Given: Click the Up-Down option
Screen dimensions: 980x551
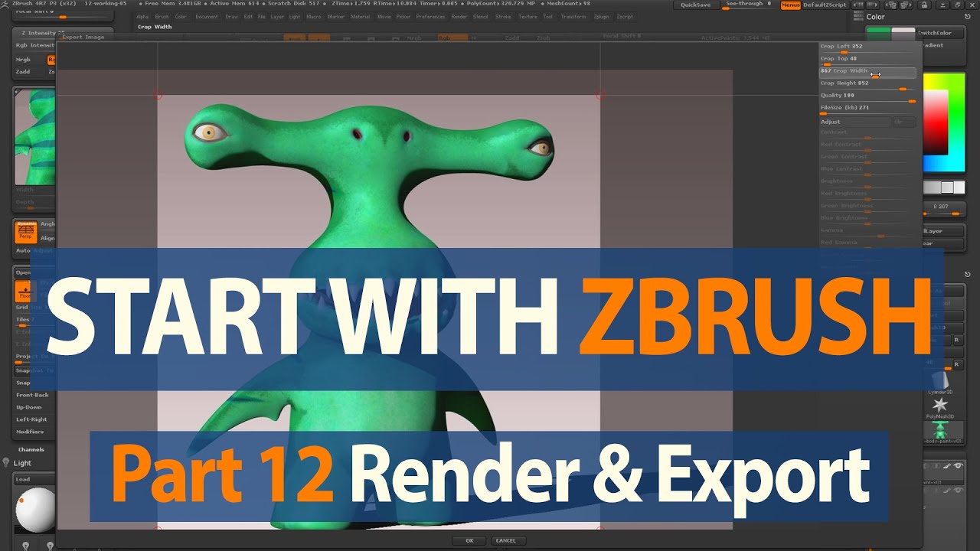Looking at the screenshot, I should coord(29,407).
